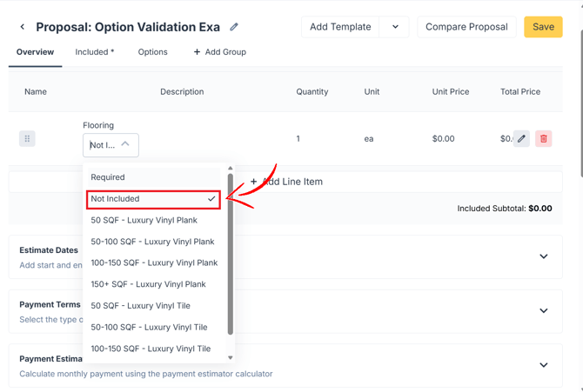Choose 50-100 SQF - Luxury Vinyl Plank
The width and height of the screenshot is (583, 392).
152,242
